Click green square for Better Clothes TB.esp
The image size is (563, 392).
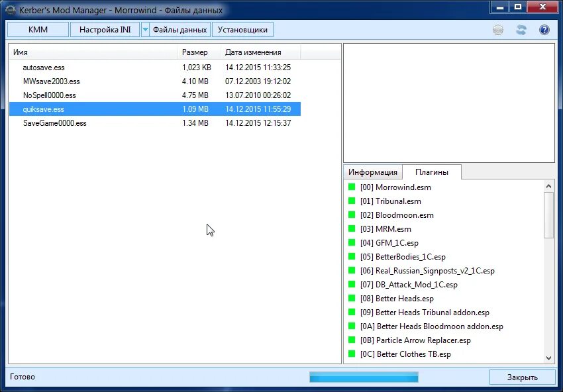(352, 354)
